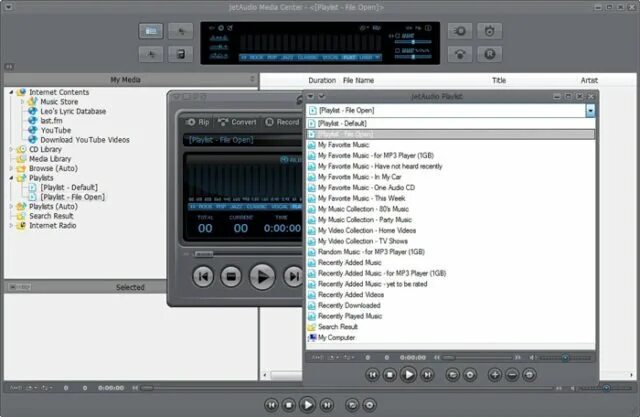Click the top-right timer clock toolbar button
This screenshot has height=417, width=640.
[x=489, y=31]
